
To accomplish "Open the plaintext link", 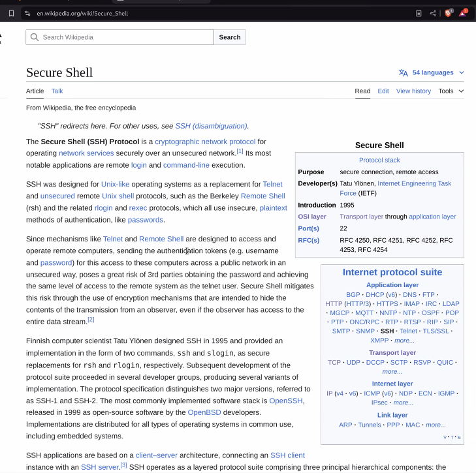I will [273, 208].
